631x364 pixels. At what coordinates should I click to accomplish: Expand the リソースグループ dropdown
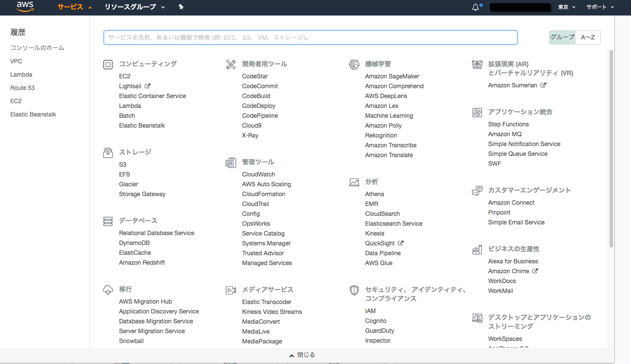[135, 7]
